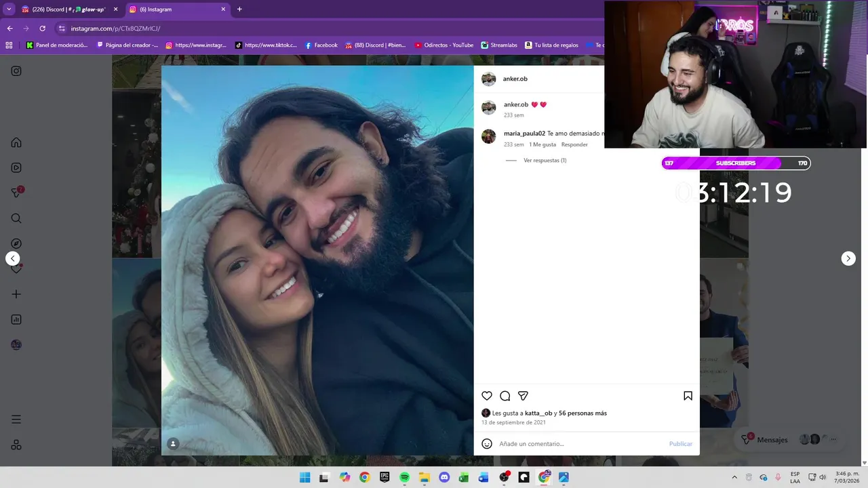Click the comment bubble icon under post
The width and height of the screenshot is (868, 488).
coord(505,396)
